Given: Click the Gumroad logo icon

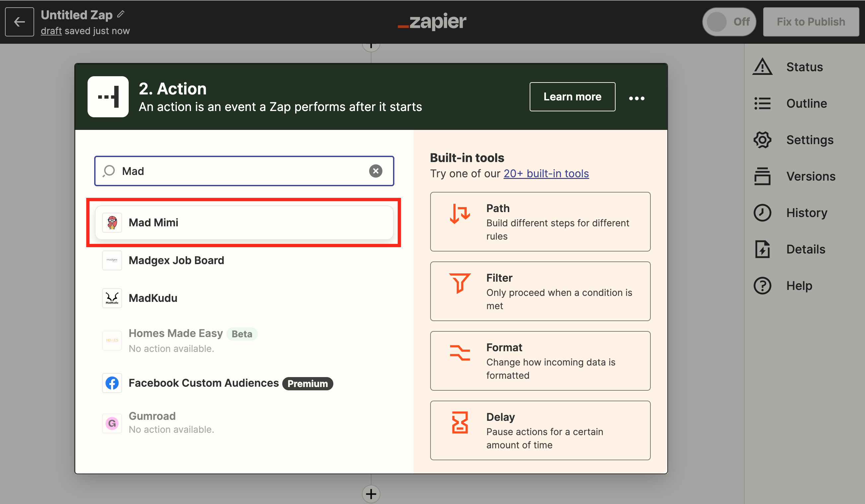Looking at the screenshot, I should (112, 423).
